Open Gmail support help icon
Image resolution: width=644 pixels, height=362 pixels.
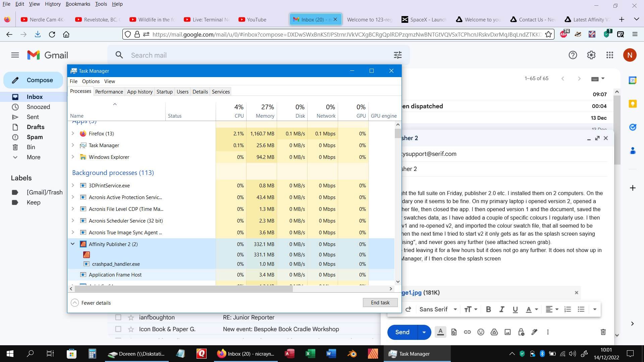click(x=573, y=55)
